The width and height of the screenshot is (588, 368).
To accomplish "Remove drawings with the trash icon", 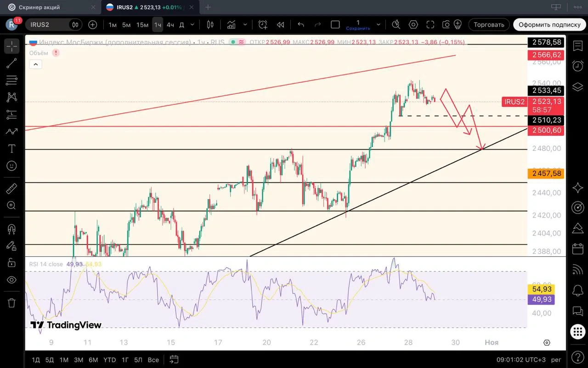I will 12,303.
